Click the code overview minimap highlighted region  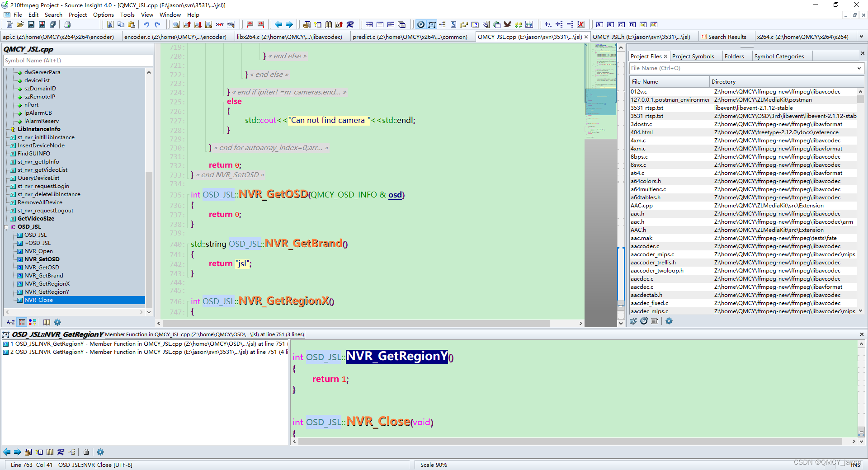point(600,102)
